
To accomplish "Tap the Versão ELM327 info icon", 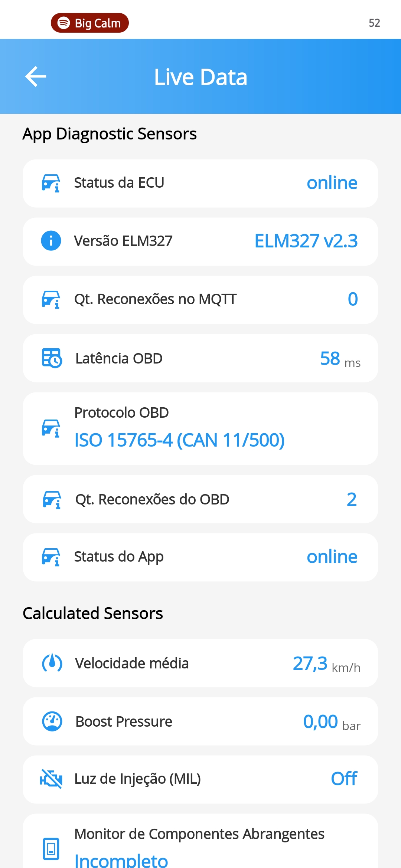I will point(51,241).
